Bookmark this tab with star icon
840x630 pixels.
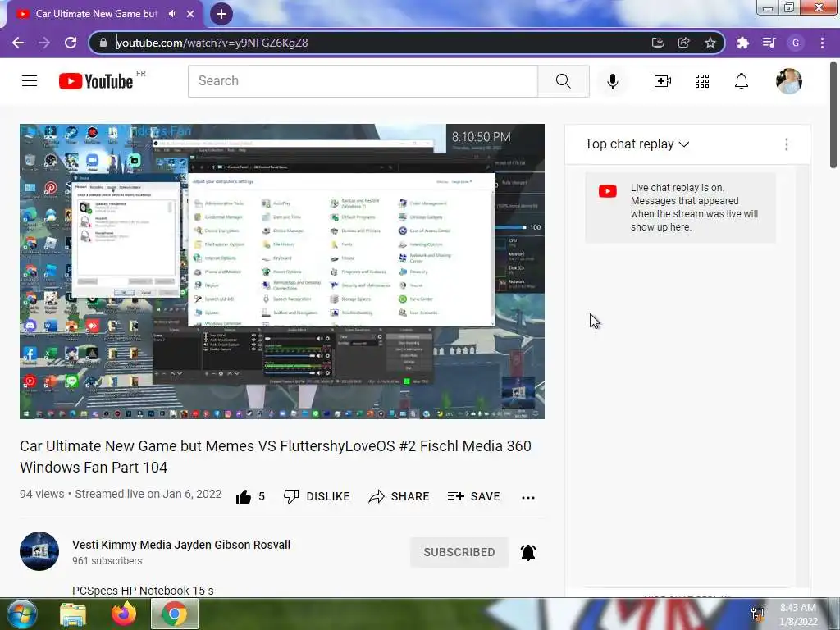click(x=710, y=43)
